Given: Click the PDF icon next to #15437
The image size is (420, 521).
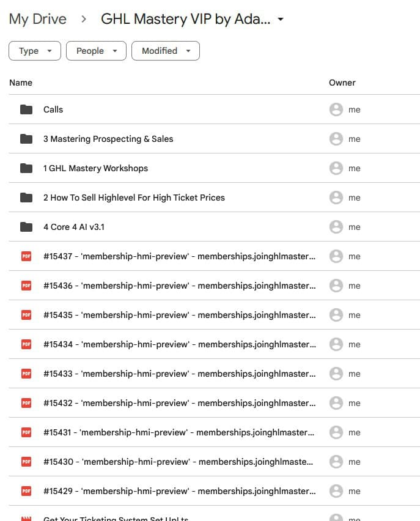Looking at the screenshot, I should (26, 256).
